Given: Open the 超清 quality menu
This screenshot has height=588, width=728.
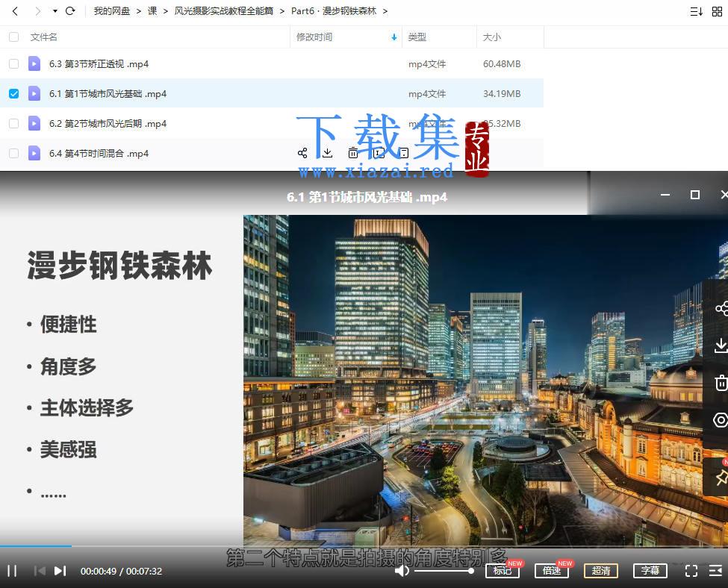Looking at the screenshot, I should point(601,571).
